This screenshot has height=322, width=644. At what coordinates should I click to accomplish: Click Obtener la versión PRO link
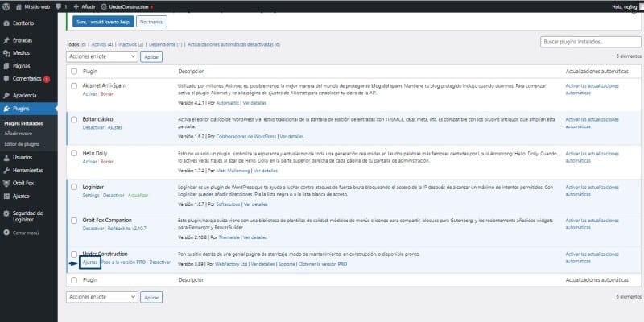click(323, 264)
